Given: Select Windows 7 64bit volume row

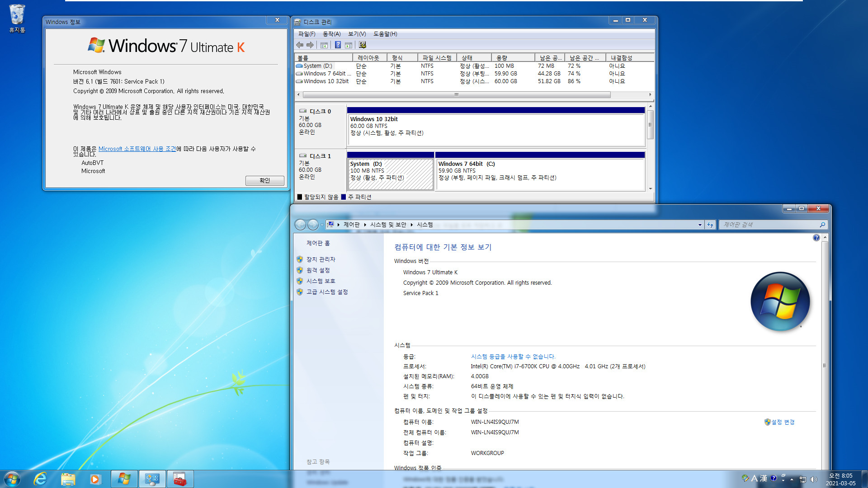Looking at the screenshot, I should [x=474, y=74].
